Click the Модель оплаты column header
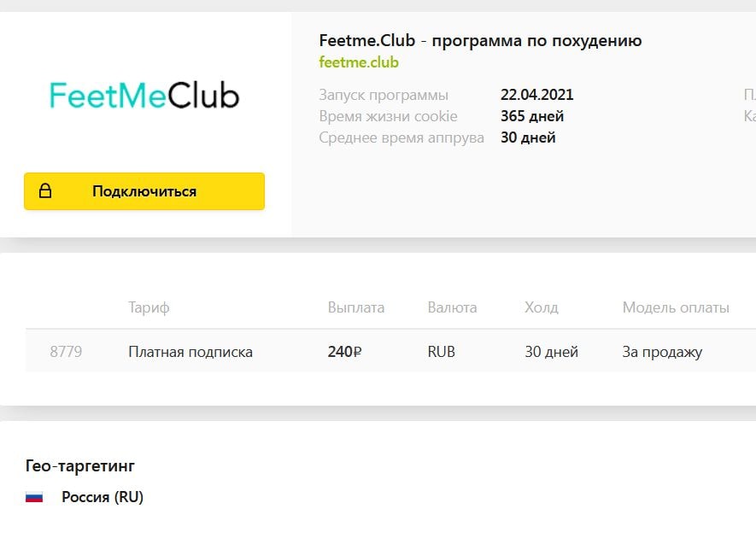This screenshot has width=756, height=538. (x=676, y=307)
